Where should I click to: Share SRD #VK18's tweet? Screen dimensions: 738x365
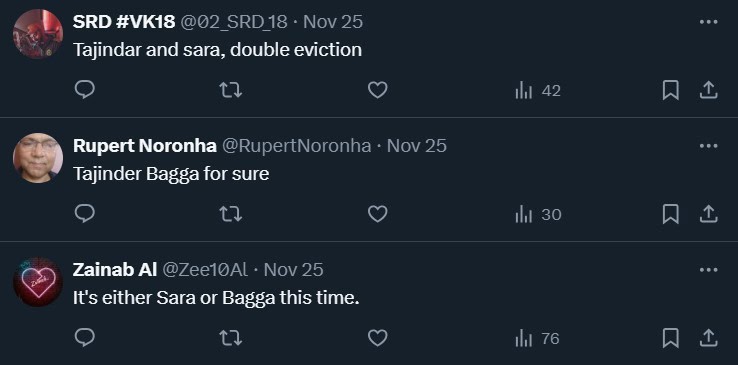[x=708, y=90]
